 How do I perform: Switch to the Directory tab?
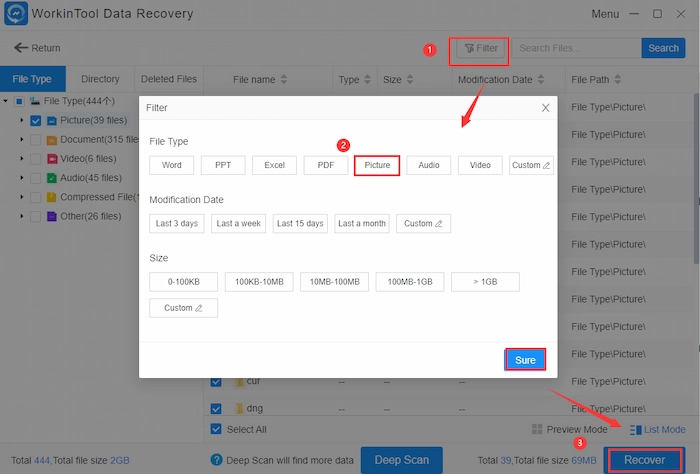pos(100,79)
